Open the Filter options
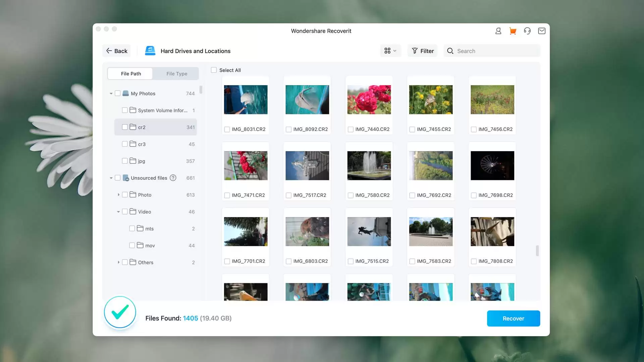Image resolution: width=644 pixels, height=362 pixels. pyautogui.click(x=422, y=51)
